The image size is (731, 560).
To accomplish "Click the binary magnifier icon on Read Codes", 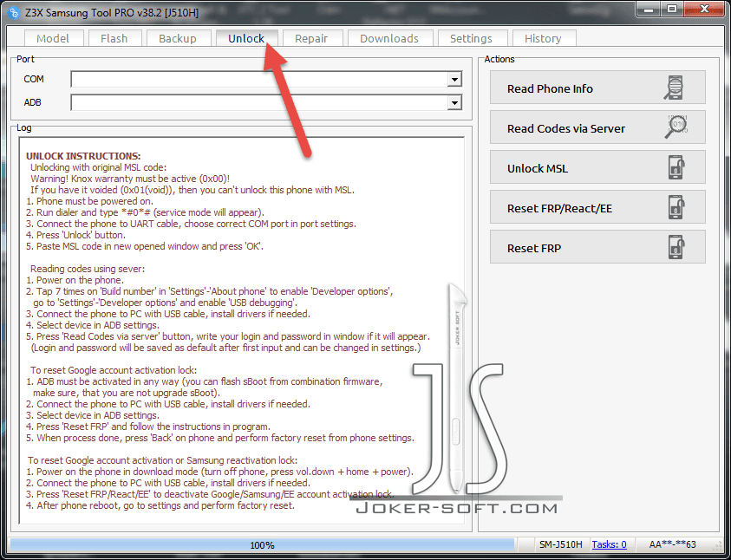I will 676,127.
